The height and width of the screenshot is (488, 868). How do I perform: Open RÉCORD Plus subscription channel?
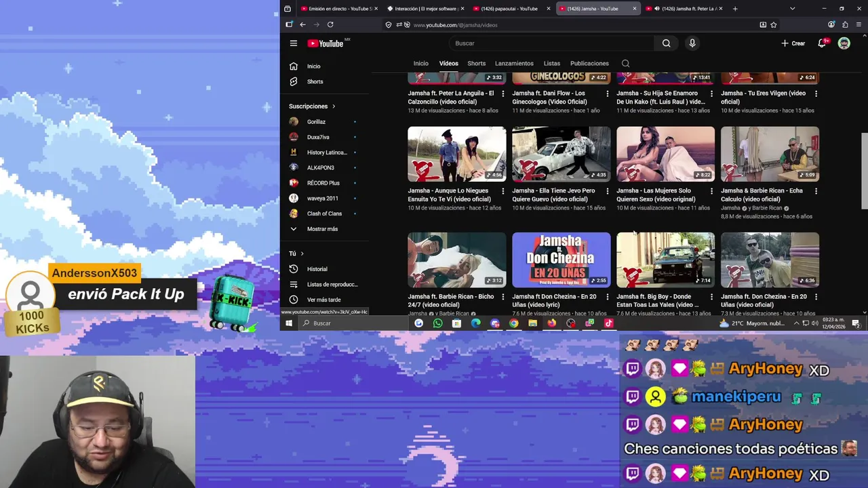click(x=323, y=183)
